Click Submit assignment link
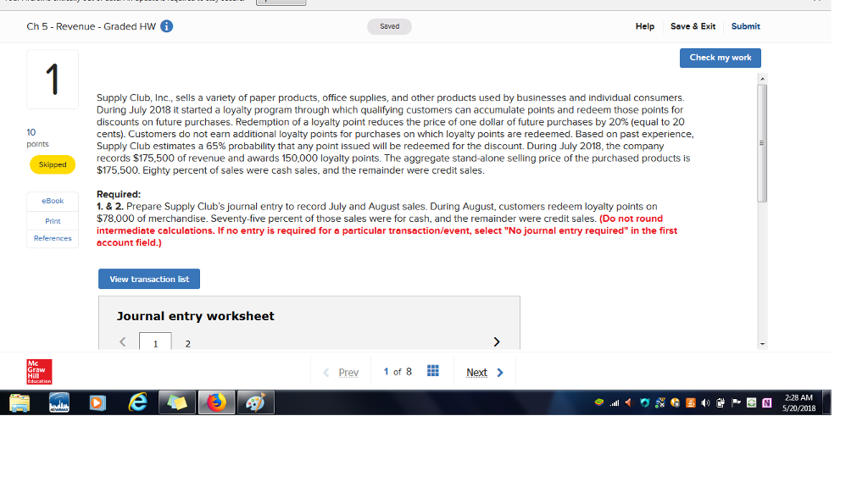 (x=746, y=26)
